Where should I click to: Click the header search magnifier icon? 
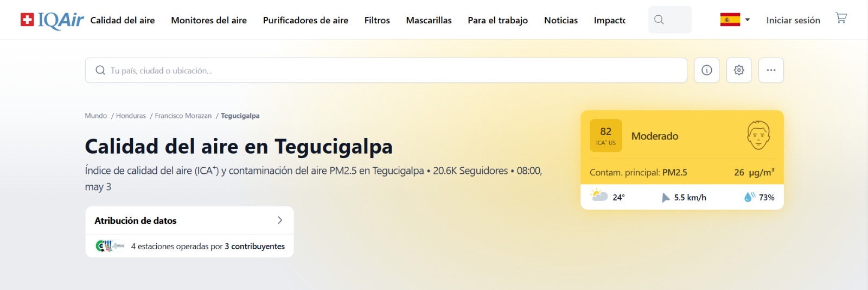pyautogui.click(x=659, y=20)
